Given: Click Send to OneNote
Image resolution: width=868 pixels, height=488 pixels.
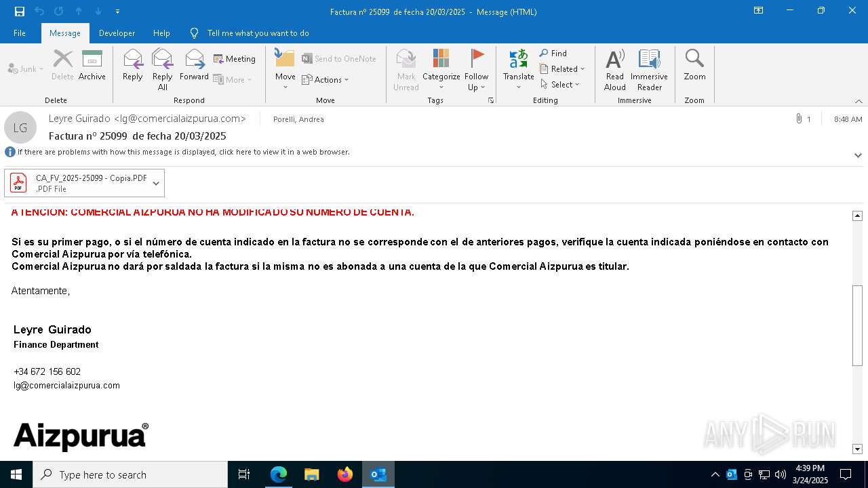Looking at the screenshot, I should (339, 59).
